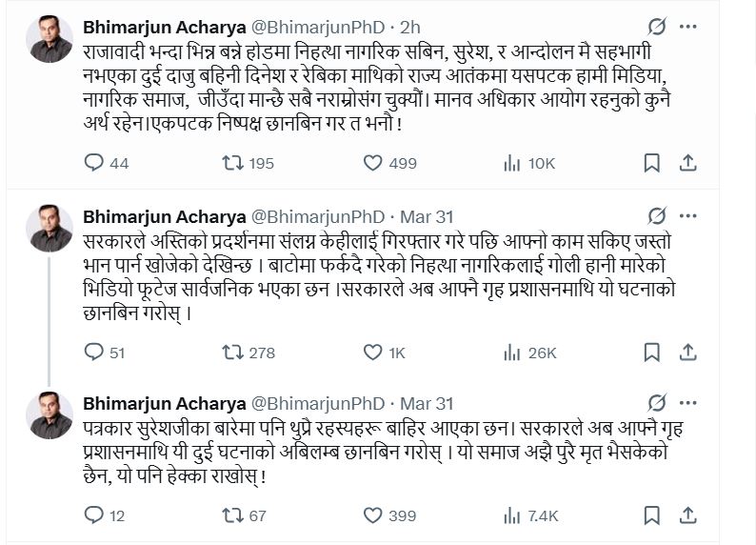Click the reply icon showing 12 replies

93,515
